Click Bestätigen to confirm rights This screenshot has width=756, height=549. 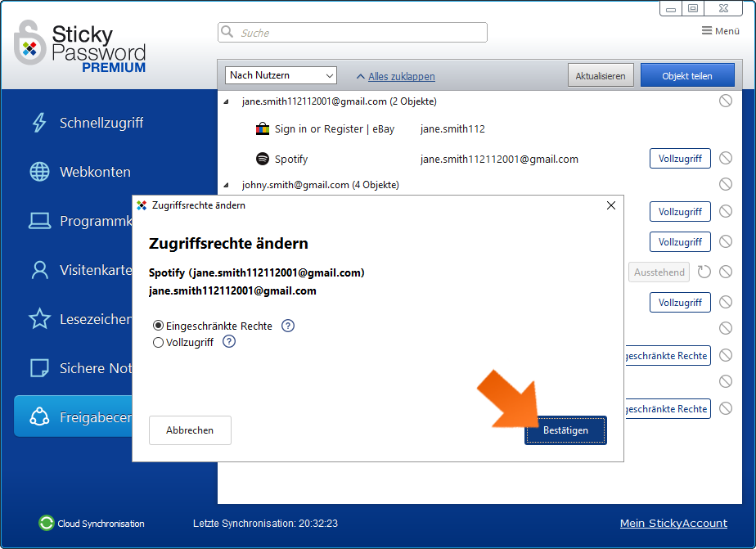click(565, 430)
